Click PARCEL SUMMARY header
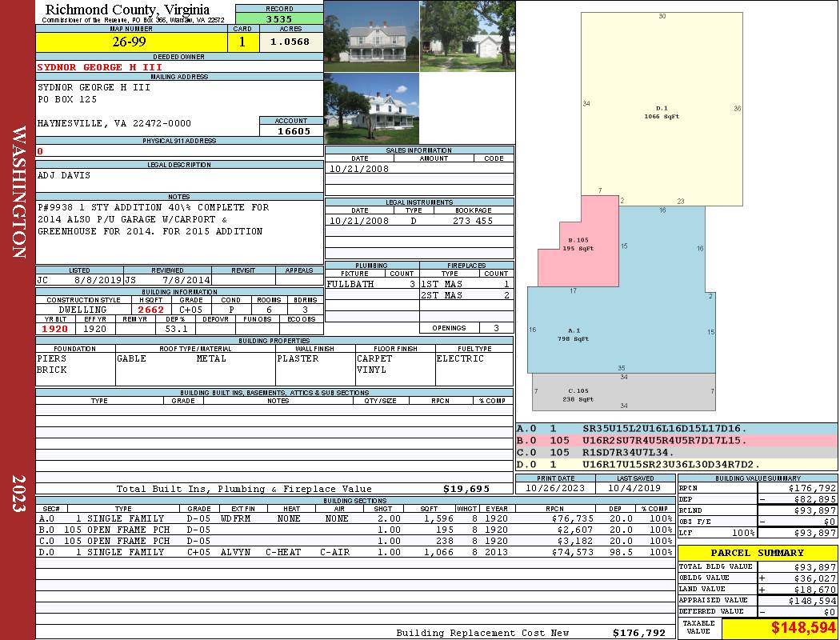The height and width of the screenshot is (640, 840). [757, 553]
